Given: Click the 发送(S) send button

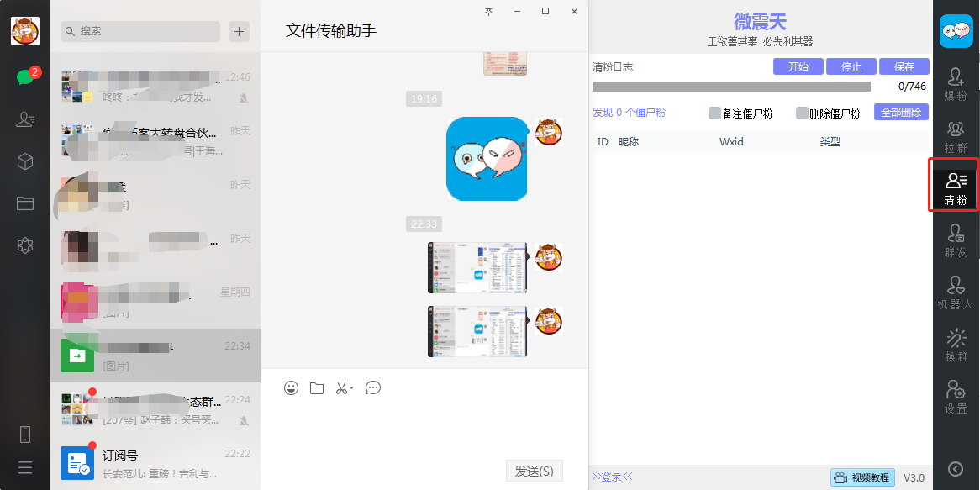Looking at the screenshot, I should 535,472.
